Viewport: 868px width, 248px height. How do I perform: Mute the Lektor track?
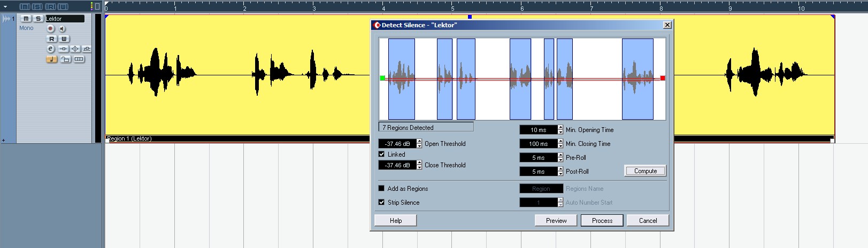pyautogui.click(x=26, y=19)
